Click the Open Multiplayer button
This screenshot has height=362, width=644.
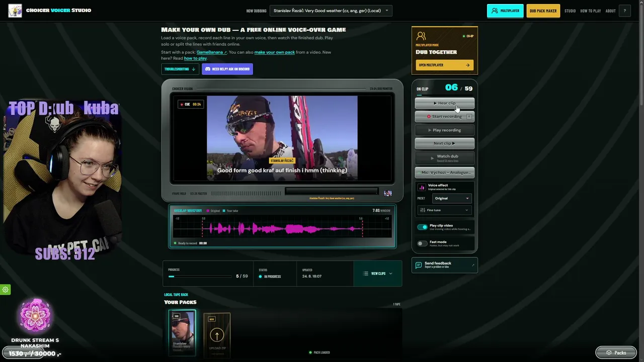click(445, 65)
